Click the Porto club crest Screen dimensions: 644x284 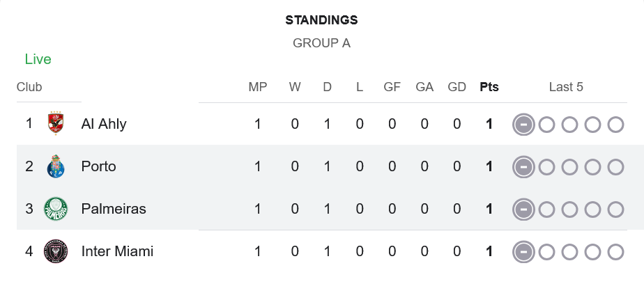coord(55,166)
